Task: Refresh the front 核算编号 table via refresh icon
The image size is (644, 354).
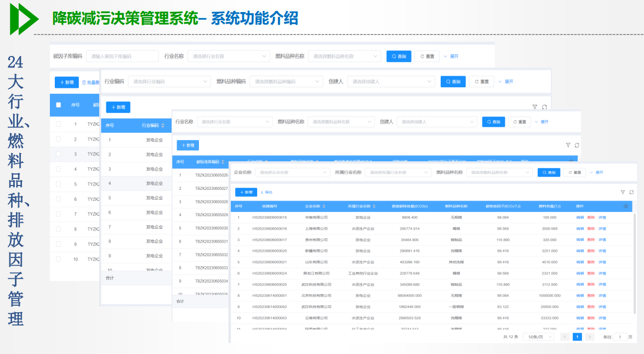Action: point(631,192)
